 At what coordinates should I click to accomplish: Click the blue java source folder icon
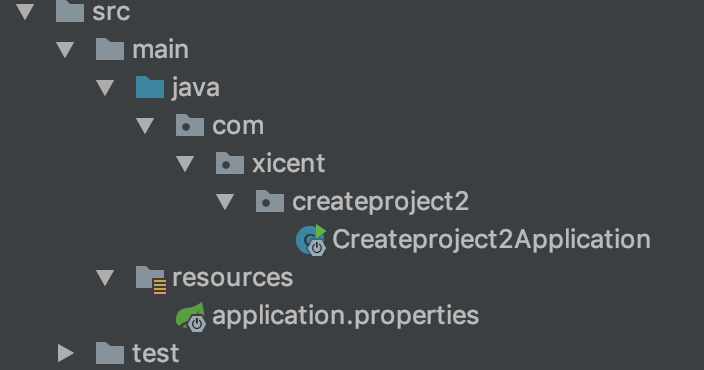(x=150, y=87)
